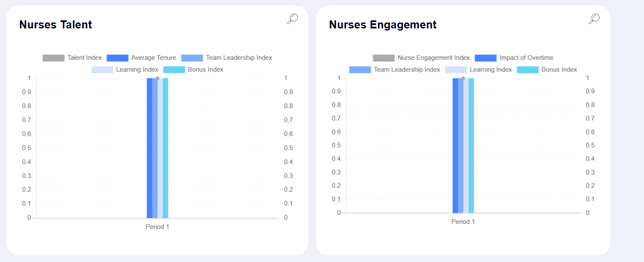Click the magnifier icon on Nurses Engagement chart
This screenshot has height=262, width=644.
pos(594,19)
